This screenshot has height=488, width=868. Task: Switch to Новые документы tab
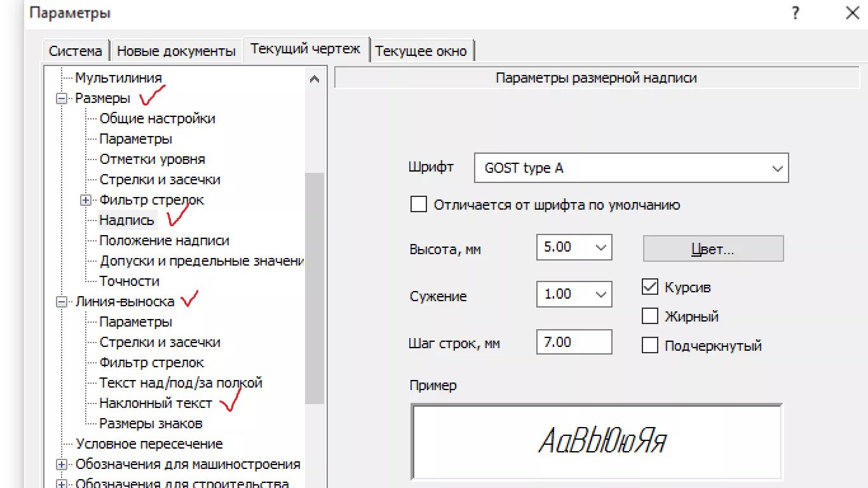coord(177,51)
